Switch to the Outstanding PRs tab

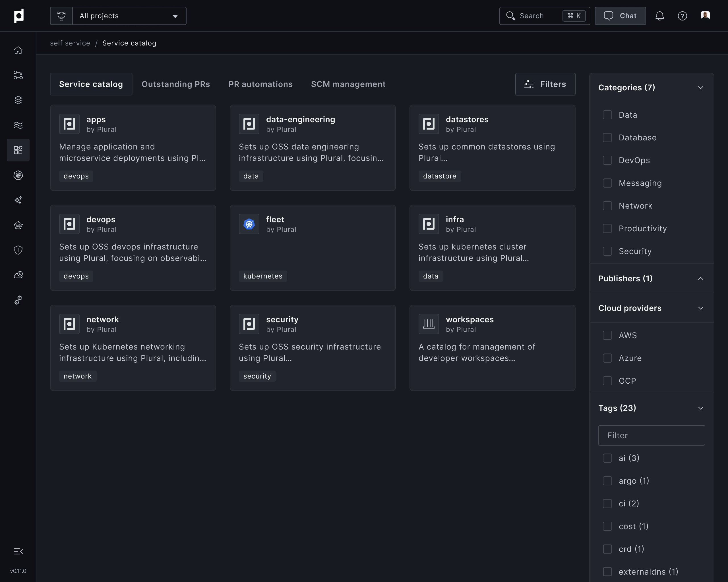coord(175,84)
